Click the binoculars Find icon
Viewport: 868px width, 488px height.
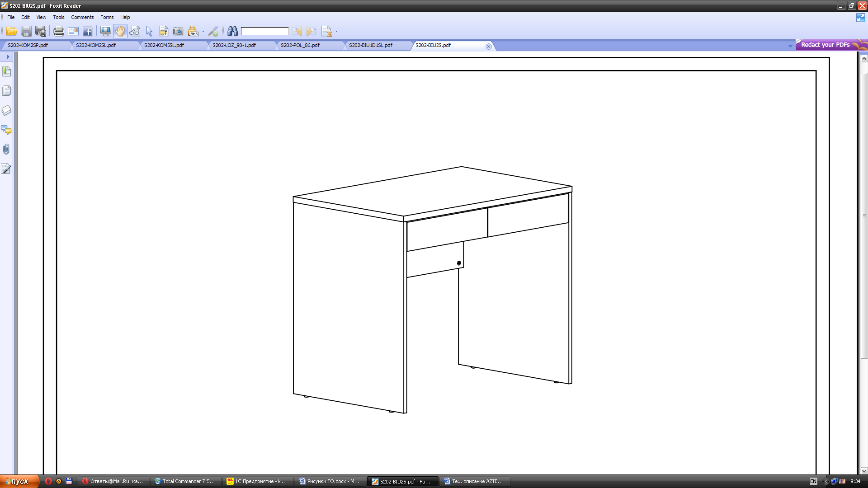pyautogui.click(x=233, y=31)
